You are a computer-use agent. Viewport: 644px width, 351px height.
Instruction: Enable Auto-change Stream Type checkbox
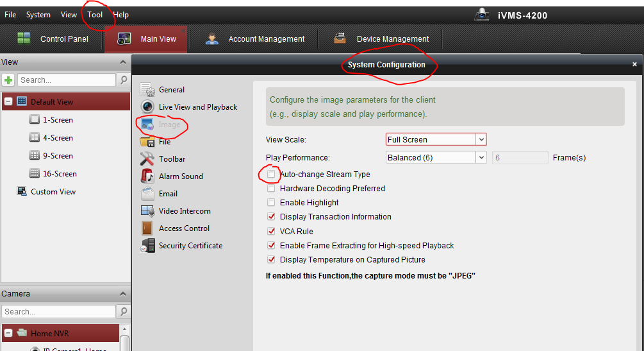[272, 175]
